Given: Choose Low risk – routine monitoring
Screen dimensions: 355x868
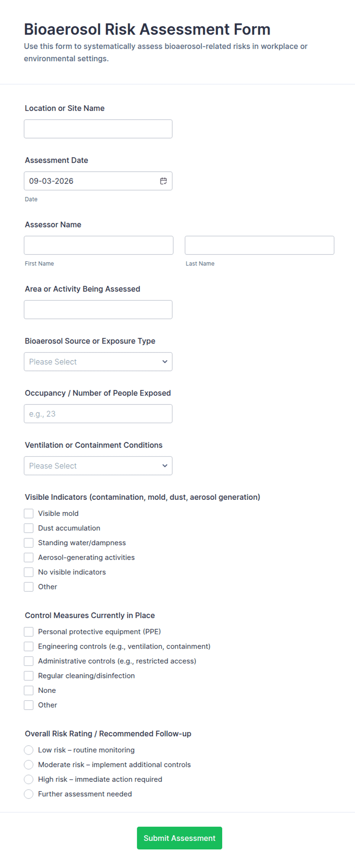Looking at the screenshot, I should tap(29, 750).
